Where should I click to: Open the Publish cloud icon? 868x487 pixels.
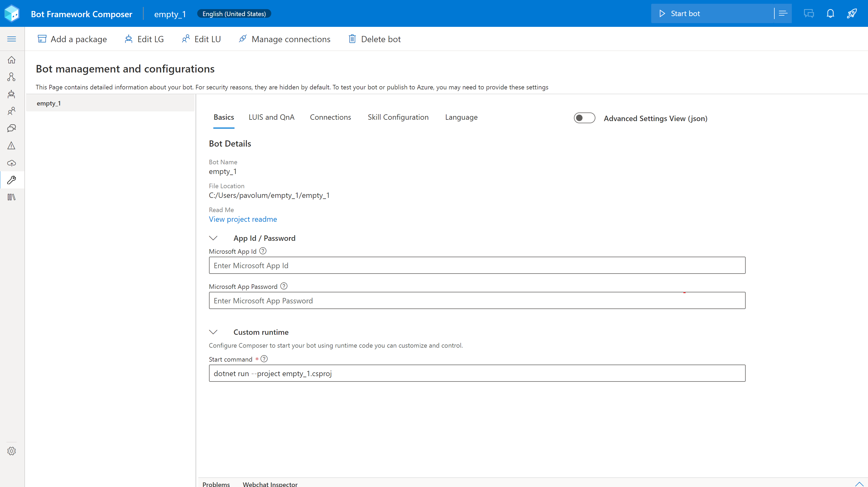click(x=12, y=163)
